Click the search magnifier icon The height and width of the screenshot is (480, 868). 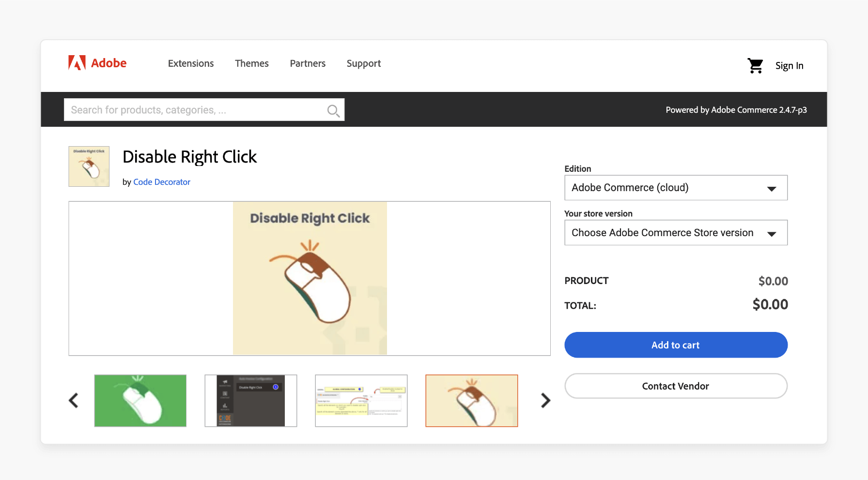(333, 110)
